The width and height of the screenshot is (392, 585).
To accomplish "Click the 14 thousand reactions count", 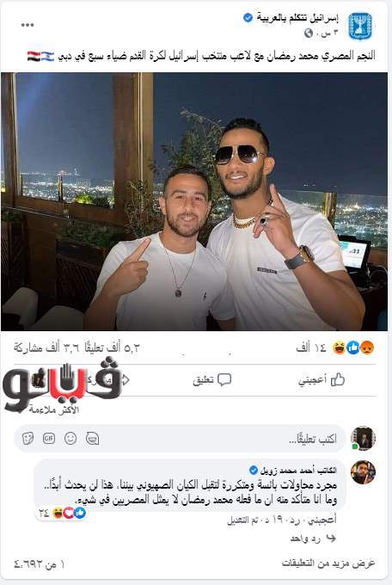I will [x=311, y=348].
